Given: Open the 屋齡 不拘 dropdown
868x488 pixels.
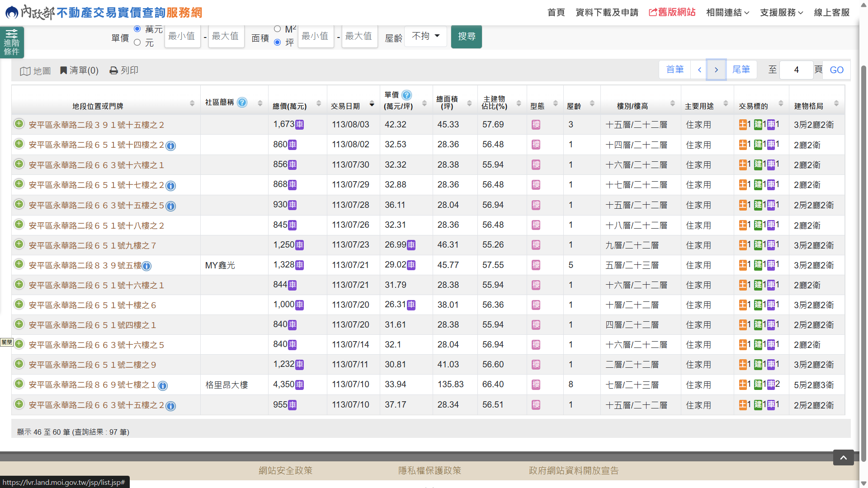Looking at the screenshot, I should (425, 36).
